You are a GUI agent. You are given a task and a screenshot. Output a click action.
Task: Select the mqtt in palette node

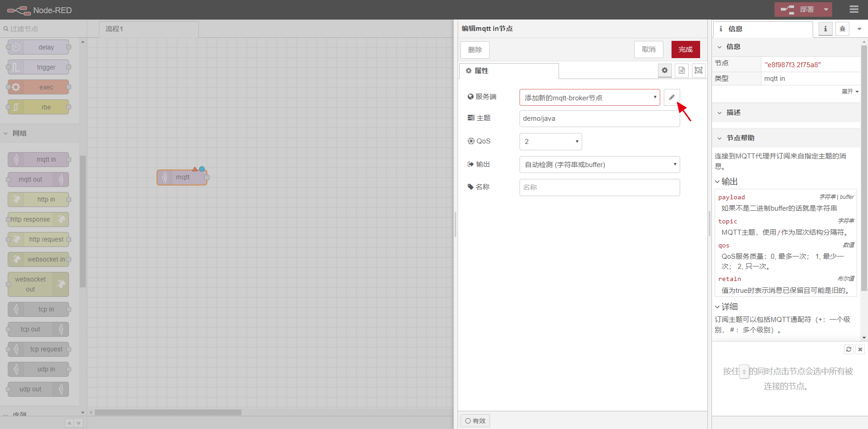tap(38, 159)
